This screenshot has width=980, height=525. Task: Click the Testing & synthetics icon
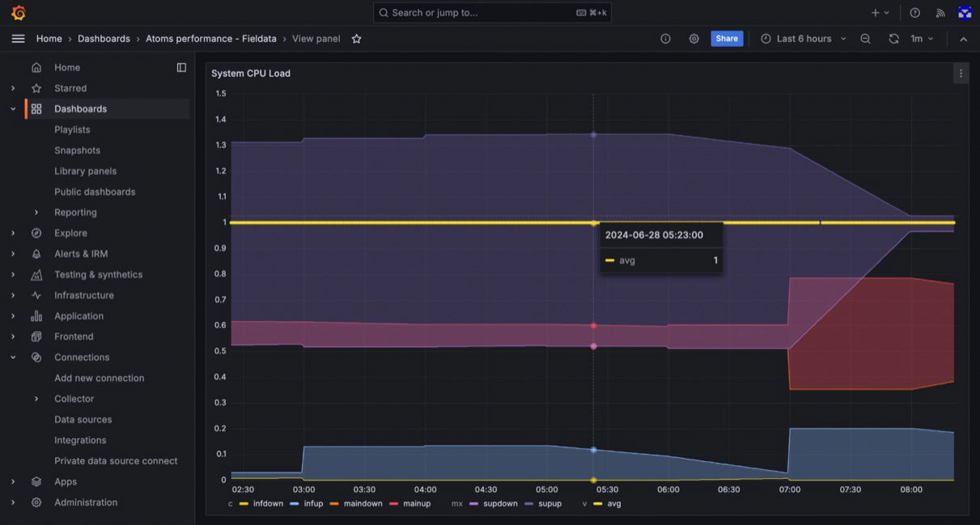tap(36, 275)
